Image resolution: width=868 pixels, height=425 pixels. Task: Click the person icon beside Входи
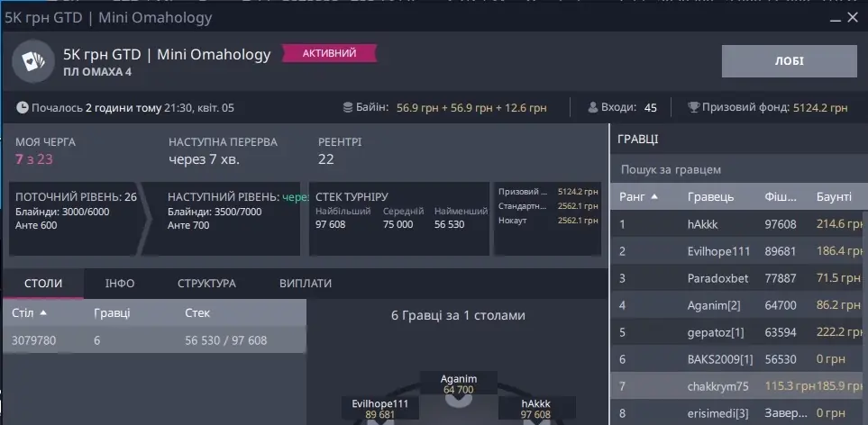click(593, 108)
